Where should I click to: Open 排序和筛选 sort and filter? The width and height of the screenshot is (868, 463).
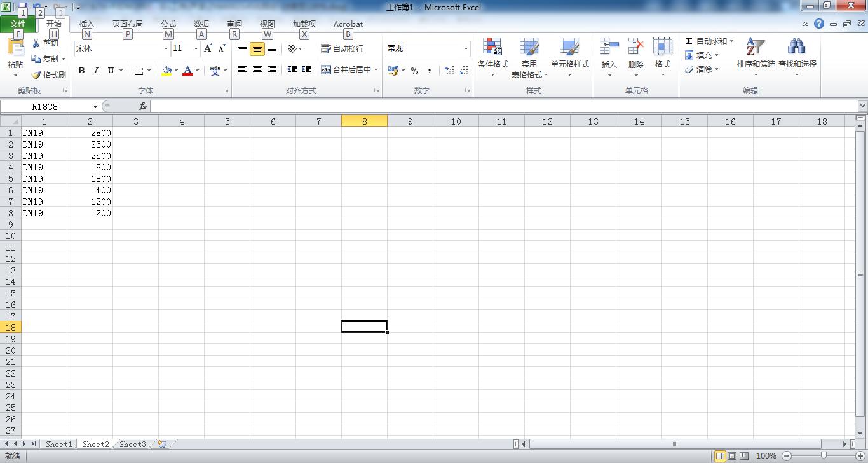pos(756,57)
